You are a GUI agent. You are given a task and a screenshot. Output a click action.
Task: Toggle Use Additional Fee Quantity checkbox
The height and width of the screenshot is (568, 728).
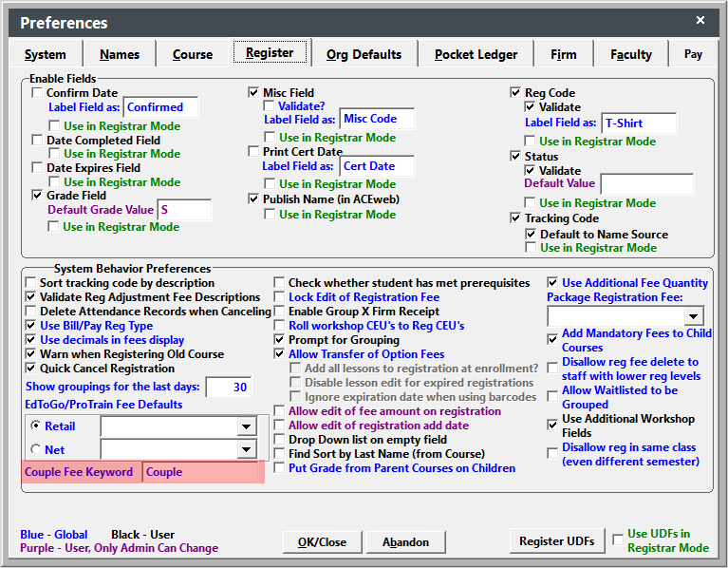(552, 282)
